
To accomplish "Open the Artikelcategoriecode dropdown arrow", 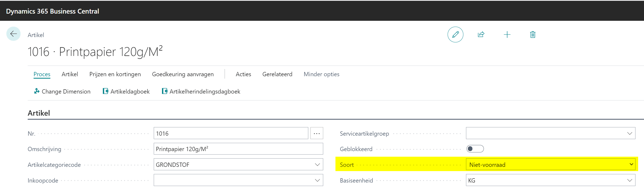I will pyautogui.click(x=317, y=164).
